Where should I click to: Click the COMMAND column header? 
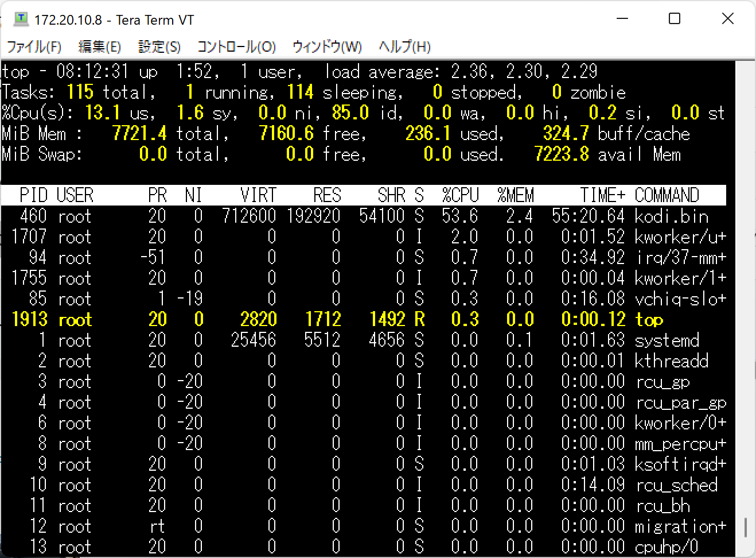(667, 196)
